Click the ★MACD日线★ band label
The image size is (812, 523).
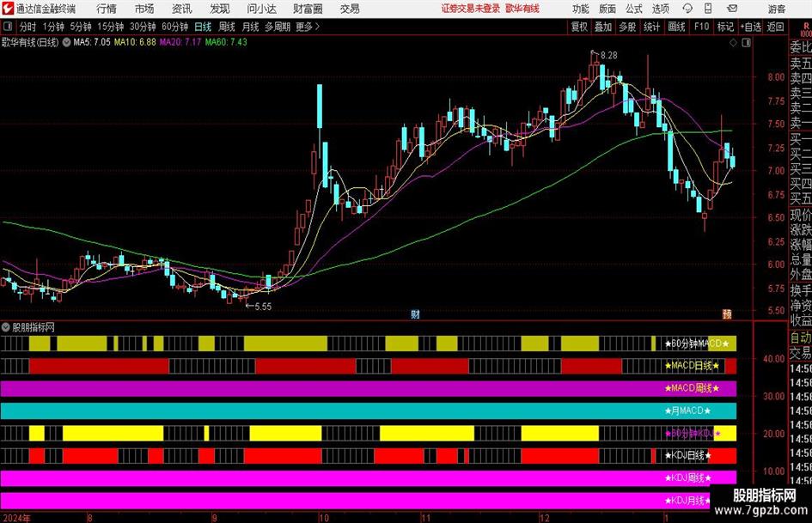pyautogui.click(x=692, y=366)
